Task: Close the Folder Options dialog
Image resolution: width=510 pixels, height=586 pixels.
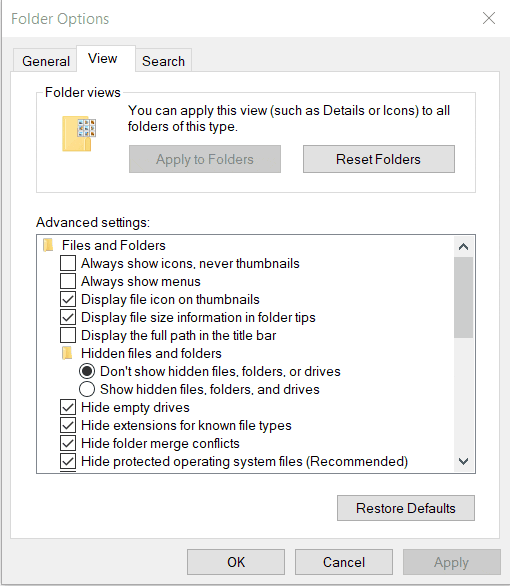Action: [x=489, y=18]
